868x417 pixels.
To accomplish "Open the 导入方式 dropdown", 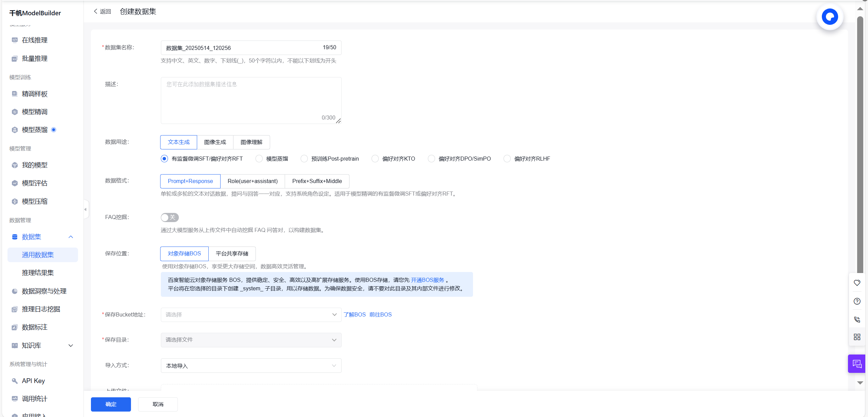I will (251, 365).
